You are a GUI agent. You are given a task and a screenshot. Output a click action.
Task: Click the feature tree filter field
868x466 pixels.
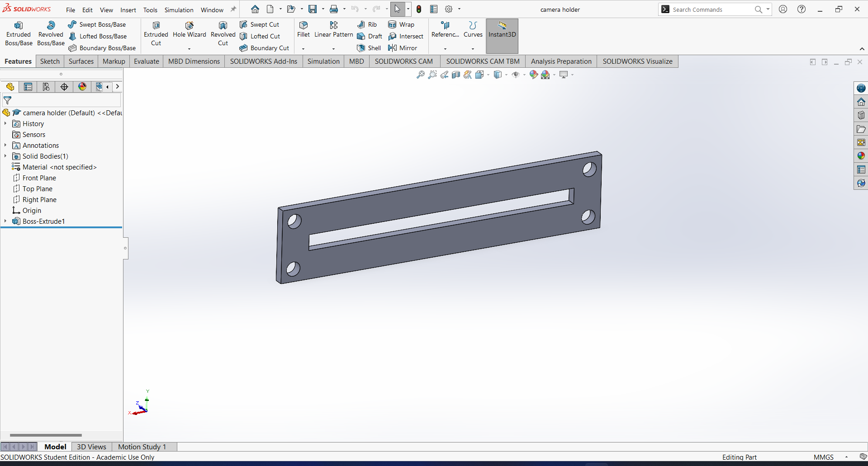coord(62,100)
